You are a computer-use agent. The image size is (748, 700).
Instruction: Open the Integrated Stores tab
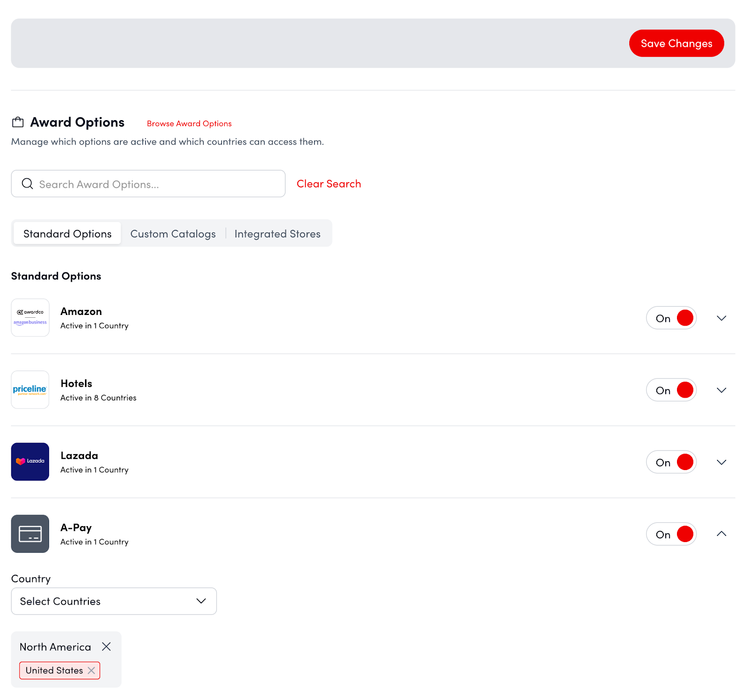point(277,234)
